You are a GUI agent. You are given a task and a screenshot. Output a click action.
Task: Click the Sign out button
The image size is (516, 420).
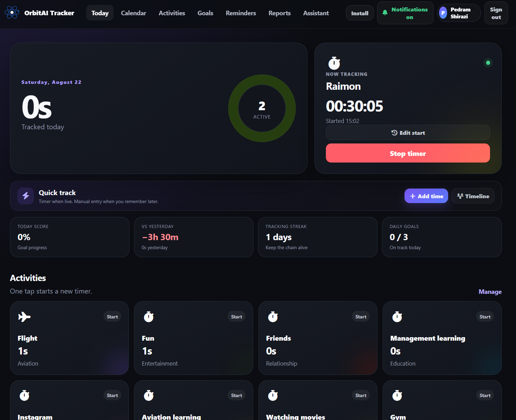pyautogui.click(x=496, y=13)
